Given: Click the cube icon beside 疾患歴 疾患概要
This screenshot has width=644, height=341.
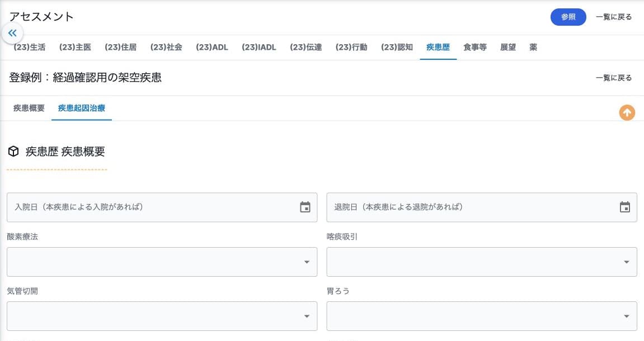Looking at the screenshot, I should [x=13, y=151].
